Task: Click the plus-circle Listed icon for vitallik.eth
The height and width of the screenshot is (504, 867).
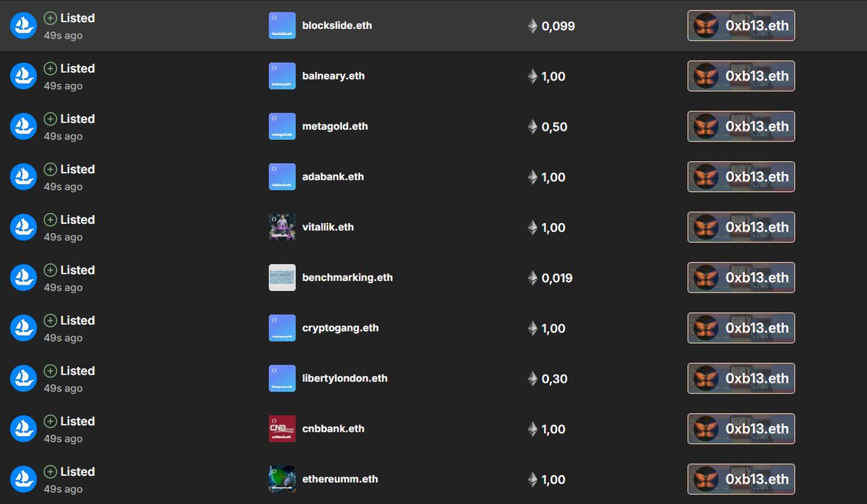Action: coord(50,220)
